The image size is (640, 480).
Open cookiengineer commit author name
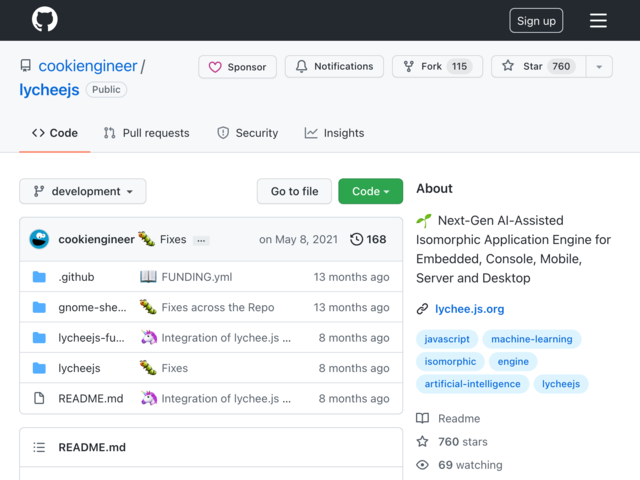[x=96, y=239]
